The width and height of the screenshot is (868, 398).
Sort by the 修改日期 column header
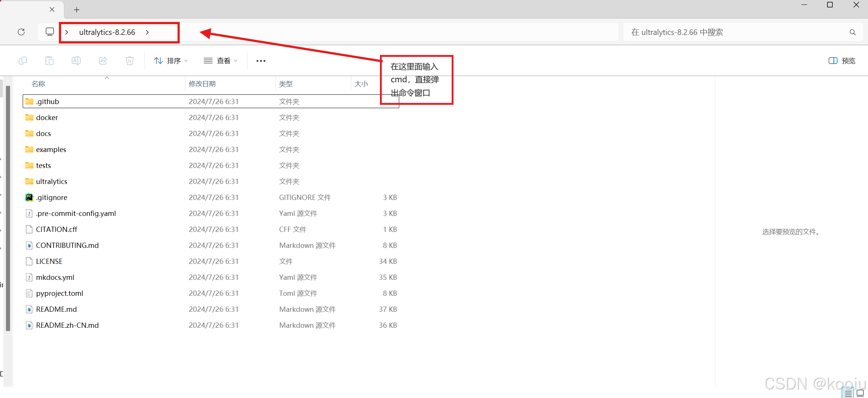point(202,84)
